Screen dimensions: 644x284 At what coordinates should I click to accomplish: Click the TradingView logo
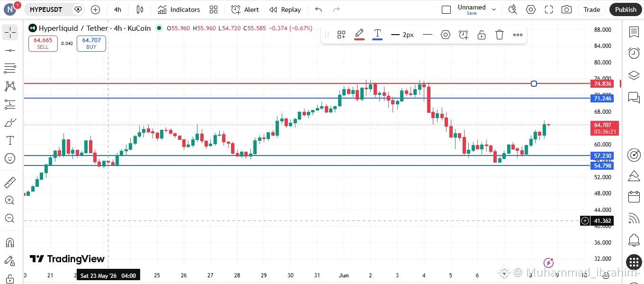[67, 259]
